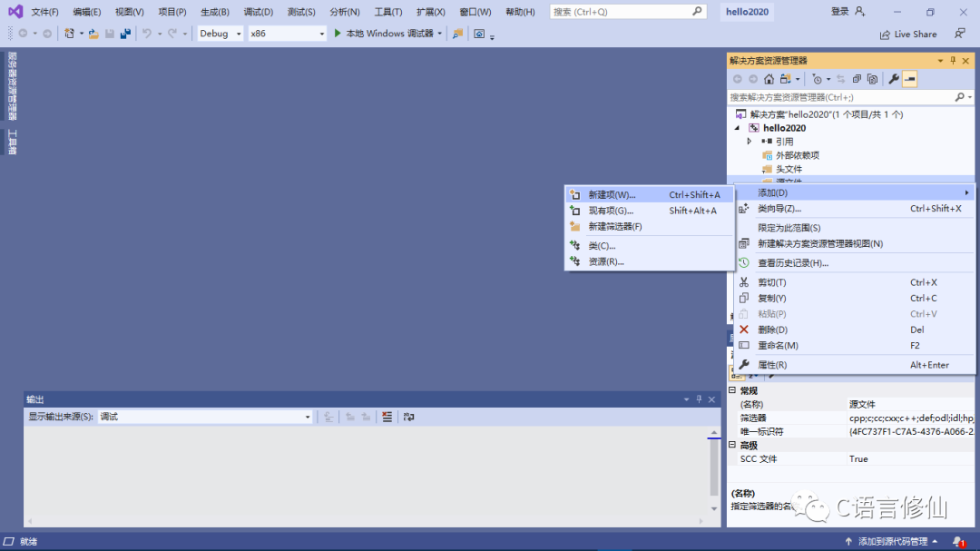Click the 登录 sign-in link
Viewport: 980px width, 551px height.
tap(839, 11)
